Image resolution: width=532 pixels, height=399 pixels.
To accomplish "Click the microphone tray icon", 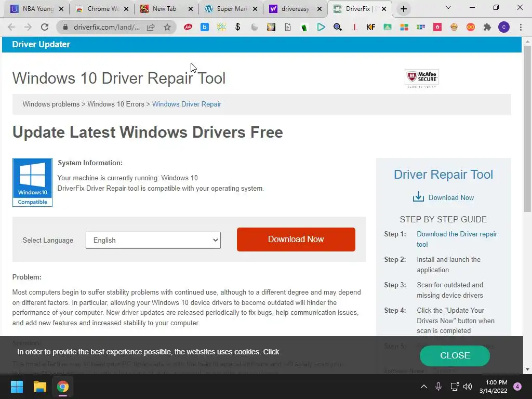I will [438, 387].
